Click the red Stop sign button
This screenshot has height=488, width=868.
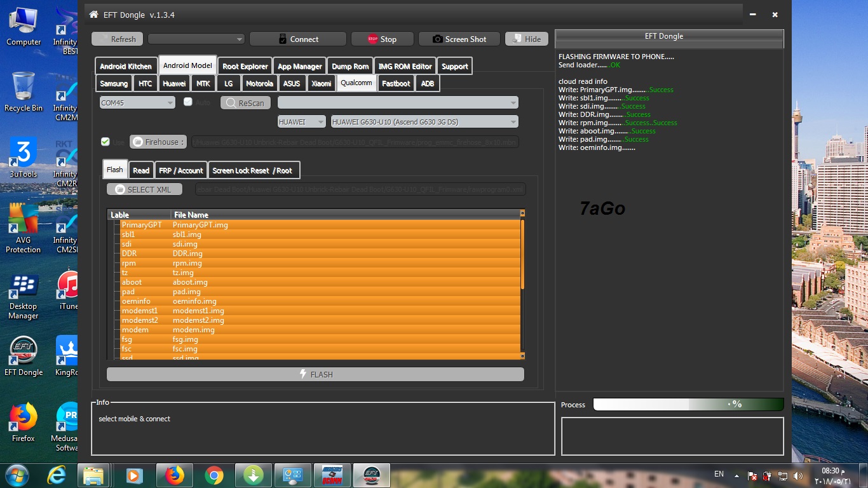pos(382,39)
